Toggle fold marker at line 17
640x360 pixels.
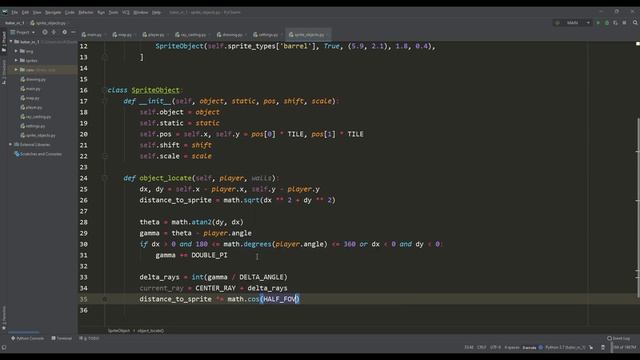pyautogui.click(x=104, y=101)
